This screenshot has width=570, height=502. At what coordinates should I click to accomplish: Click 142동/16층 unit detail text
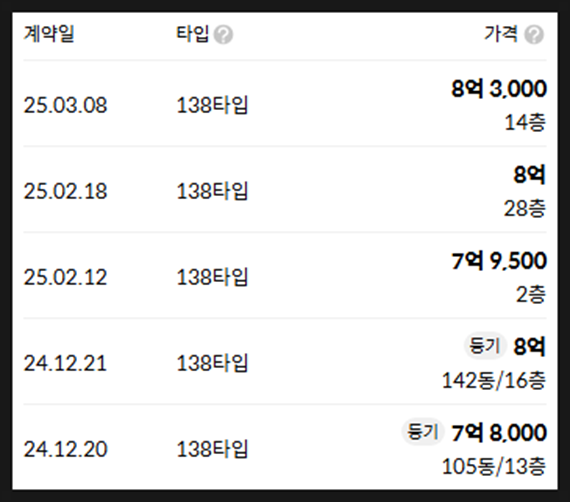click(494, 381)
